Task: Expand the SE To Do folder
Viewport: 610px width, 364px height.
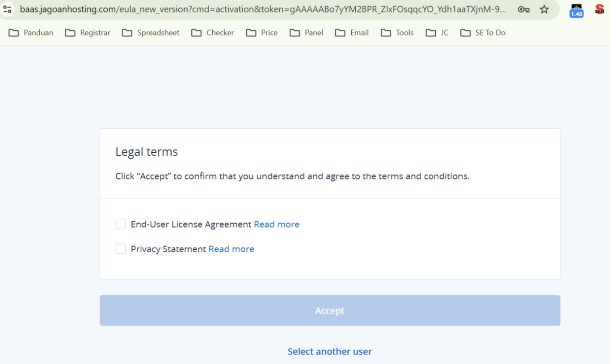Action: [483, 33]
